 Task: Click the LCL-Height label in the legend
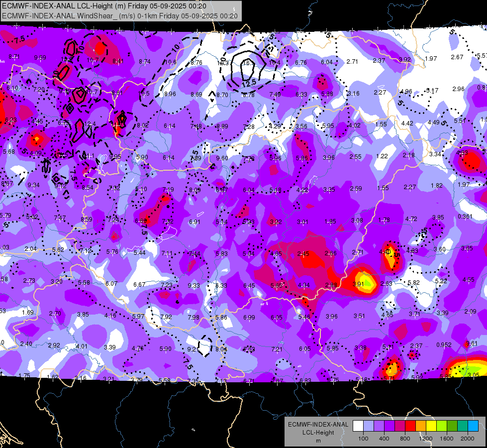318,433
